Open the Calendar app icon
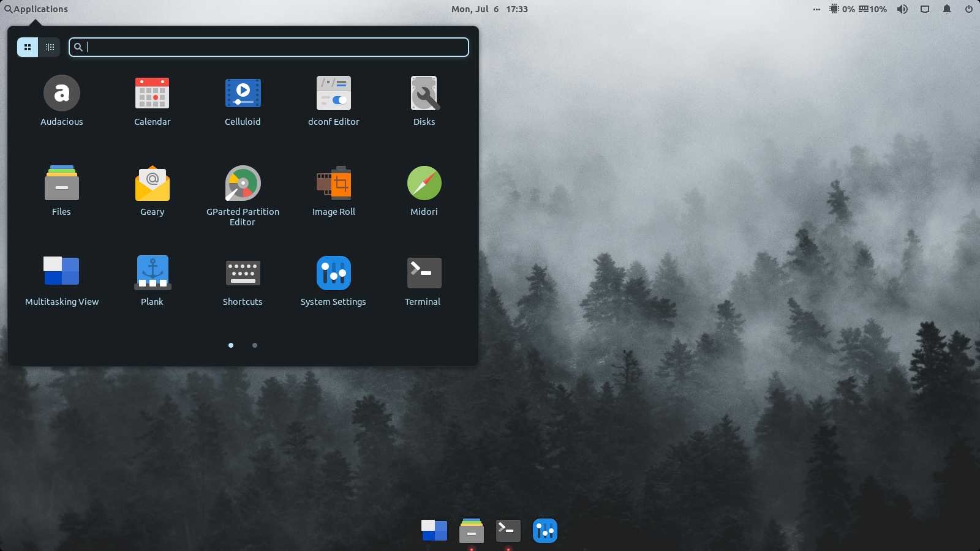Image resolution: width=980 pixels, height=551 pixels. (152, 93)
